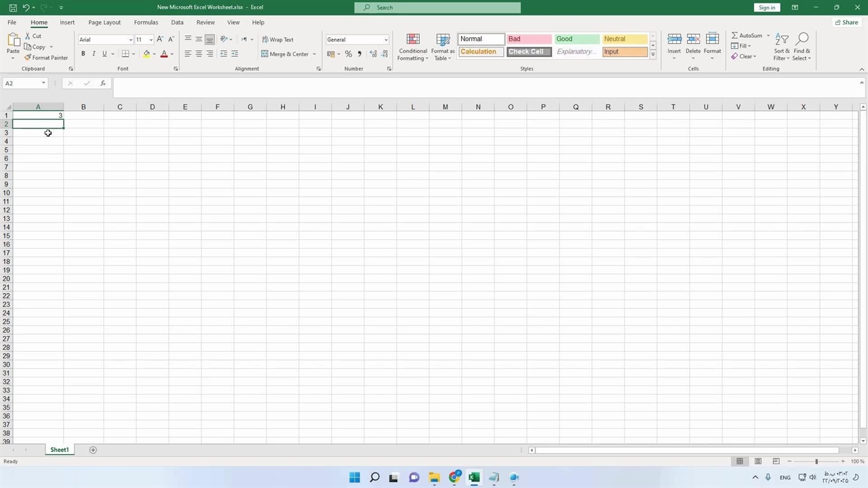868x488 pixels.
Task: Click the Insert Function fx icon
Action: click(103, 83)
